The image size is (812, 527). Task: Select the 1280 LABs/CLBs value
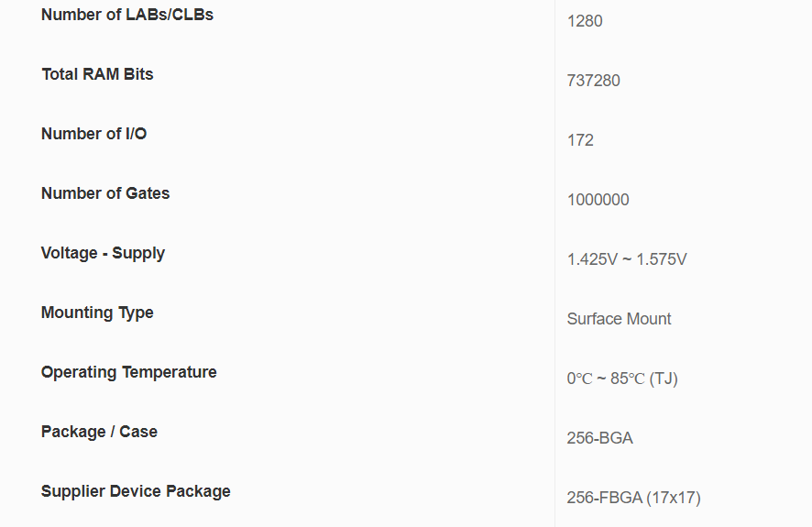(585, 21)
